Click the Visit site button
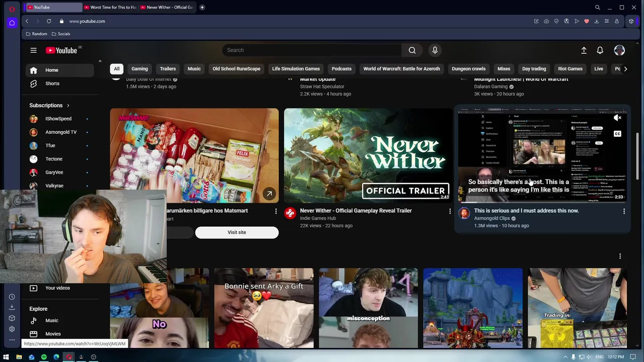 pyautogui.click(x=236, y=232)
